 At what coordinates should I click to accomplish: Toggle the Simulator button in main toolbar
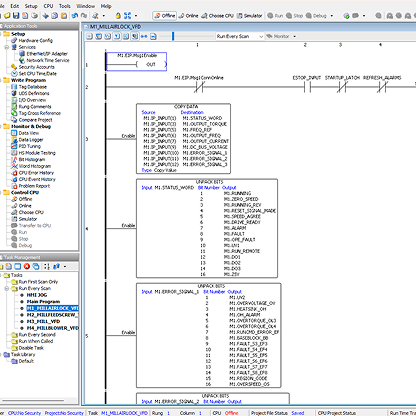point(249,16)
